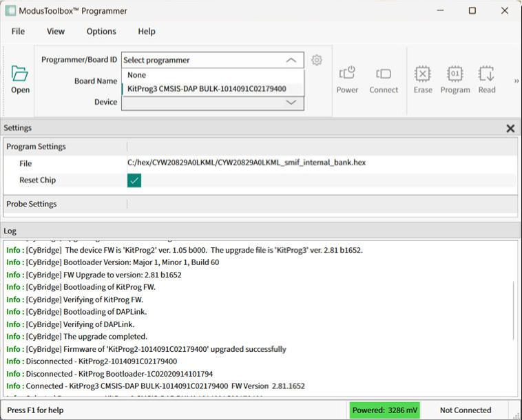
Task: Open the View menu
Action: 55,31
